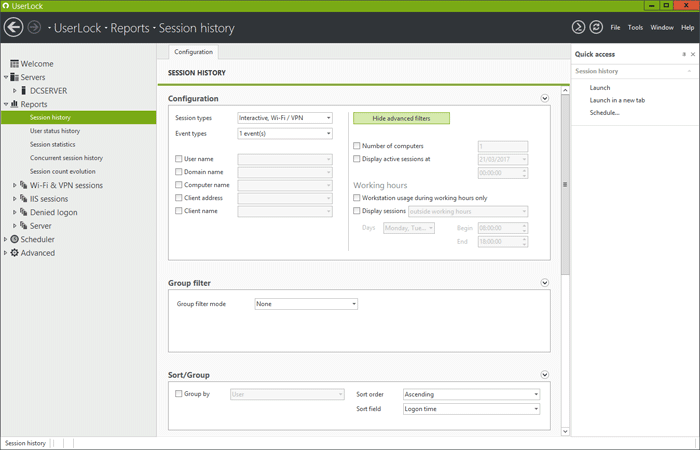Open Session count evolution report

tap(62, 171)
